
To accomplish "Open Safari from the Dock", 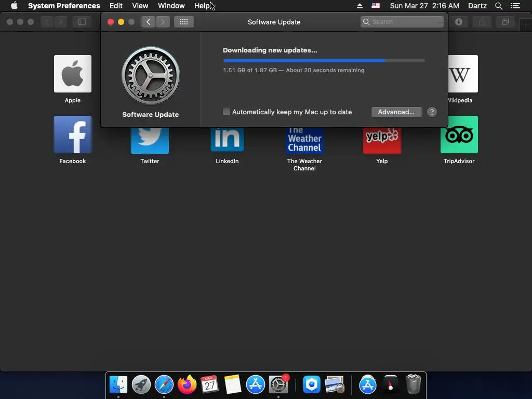I will pyautogui.click(x=164, y=384).
